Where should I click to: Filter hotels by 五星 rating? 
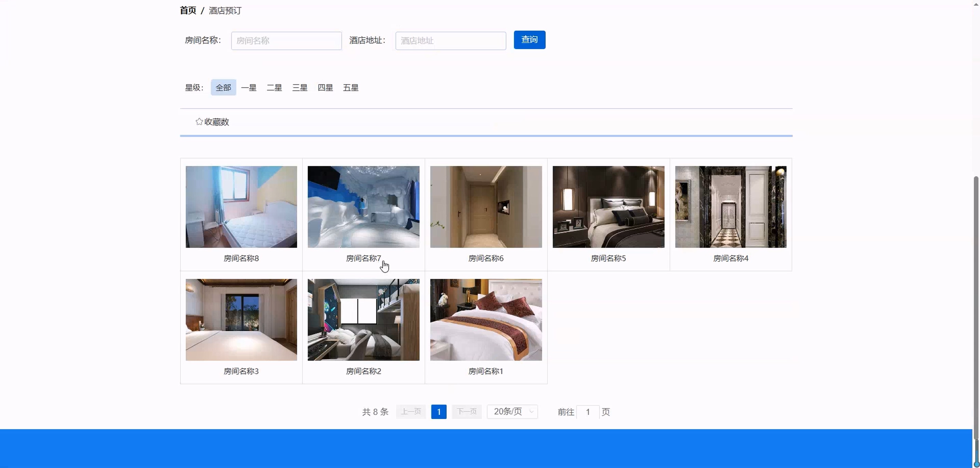(x=350, y=88)
